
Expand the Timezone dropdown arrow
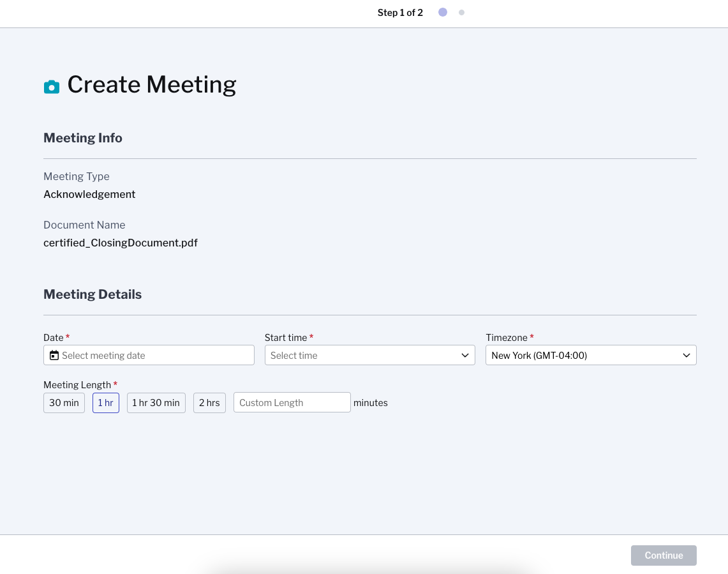tap(687, 355)
